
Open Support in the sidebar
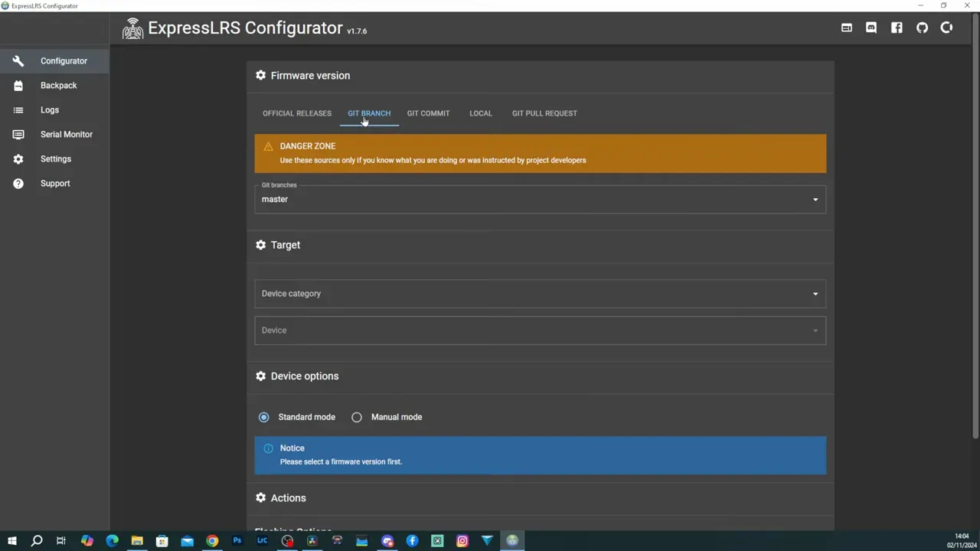coord(54,183)
